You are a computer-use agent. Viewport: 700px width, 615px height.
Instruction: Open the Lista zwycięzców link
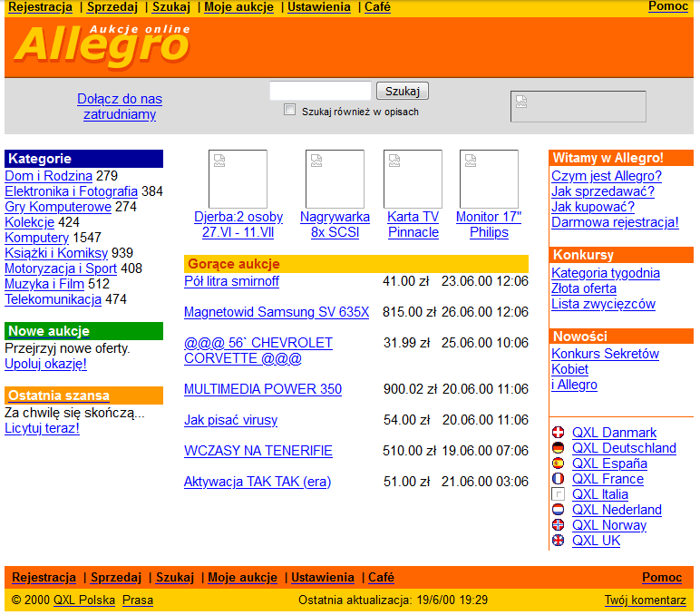603,304
